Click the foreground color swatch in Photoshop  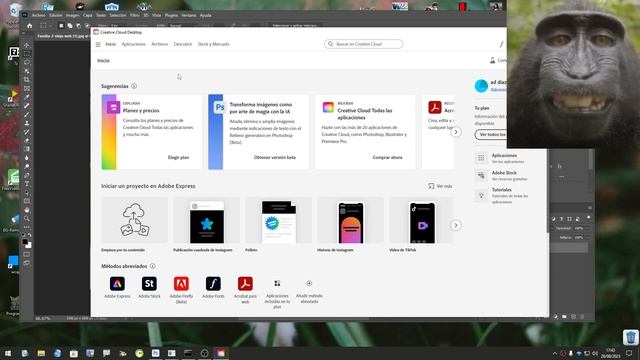coord(25,242)
